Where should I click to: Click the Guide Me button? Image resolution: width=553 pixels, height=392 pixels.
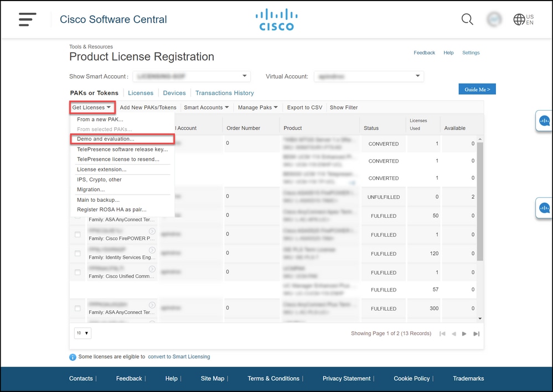(477, 89)
